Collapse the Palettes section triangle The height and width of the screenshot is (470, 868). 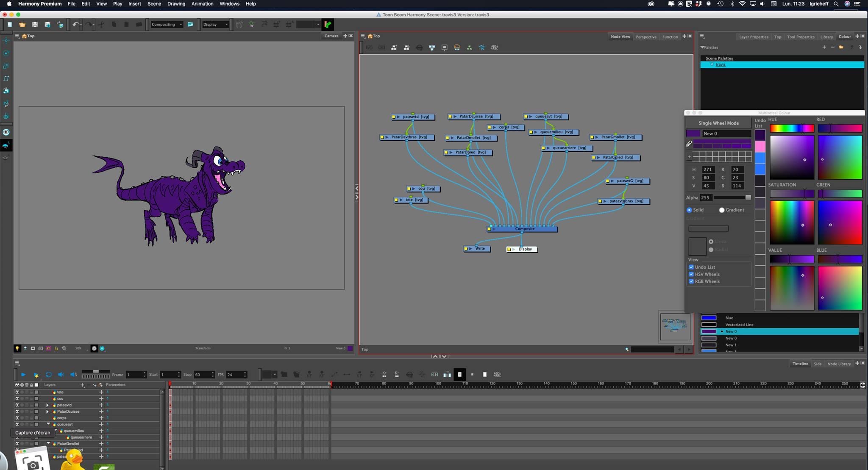coord(702,47)
